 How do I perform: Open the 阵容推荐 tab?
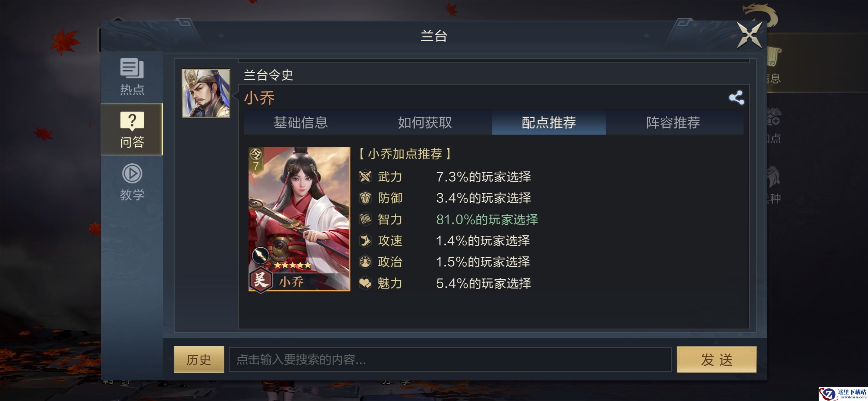click(673, 122)
